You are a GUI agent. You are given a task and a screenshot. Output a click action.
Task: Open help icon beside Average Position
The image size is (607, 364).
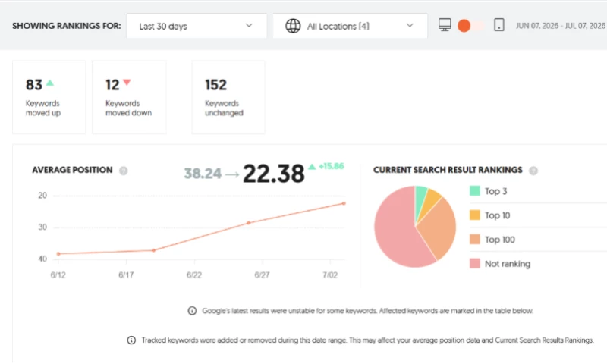point(124,171)
